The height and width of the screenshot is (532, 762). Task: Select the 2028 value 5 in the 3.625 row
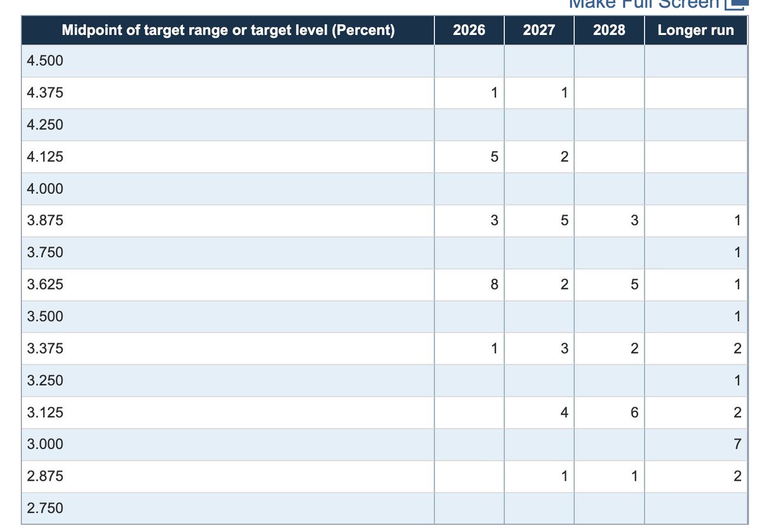pyautogui.click(x=634, y=285)
